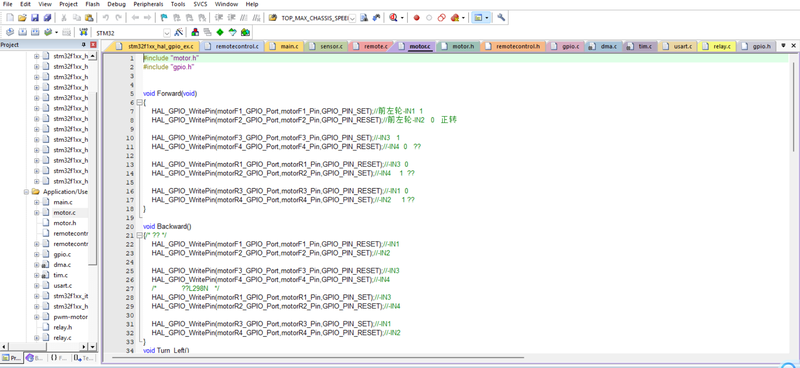Screen dimensions: 800x368
Task: Open the editor tab list dropdown arrow
Action: click(784, 45)
